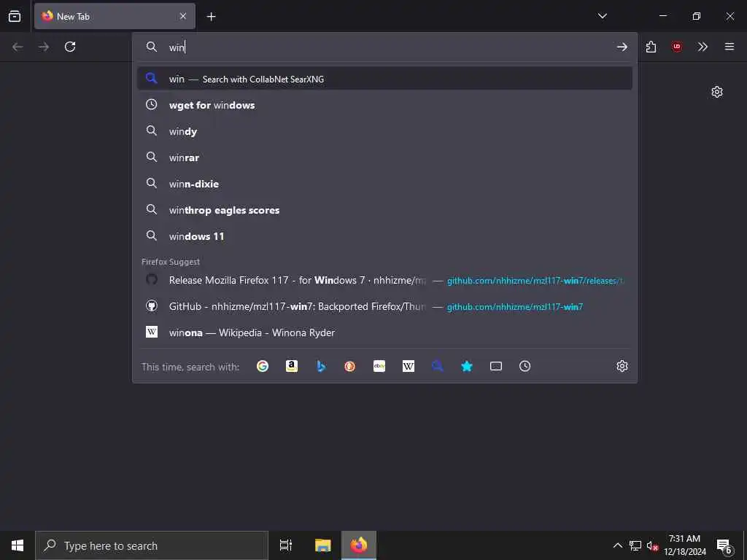Open a new tab with plus button
Image resolution: width=747 pixels, height=560 pixels.
(x=211, y=17)
